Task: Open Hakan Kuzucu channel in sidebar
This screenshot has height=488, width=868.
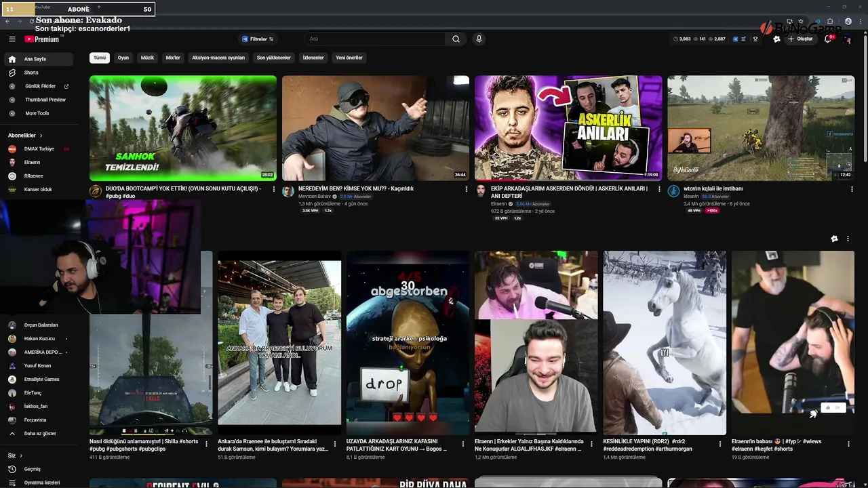Action: tap(38, 338)
